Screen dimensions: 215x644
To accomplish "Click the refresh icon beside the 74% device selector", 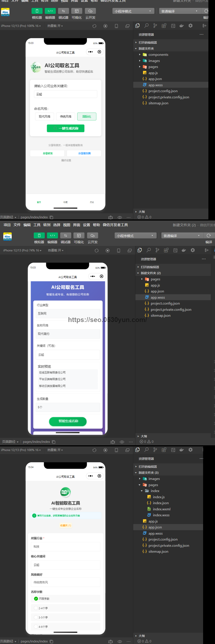I will point(97,251).
